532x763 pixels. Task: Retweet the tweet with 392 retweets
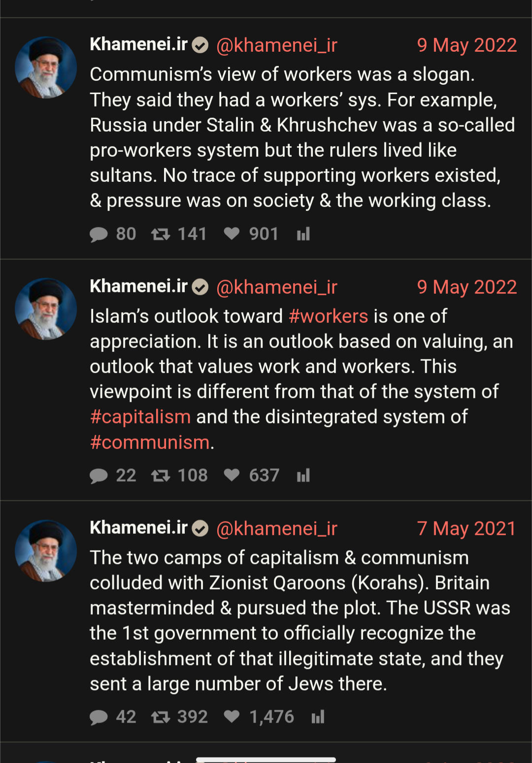click(x=161, y=717)
